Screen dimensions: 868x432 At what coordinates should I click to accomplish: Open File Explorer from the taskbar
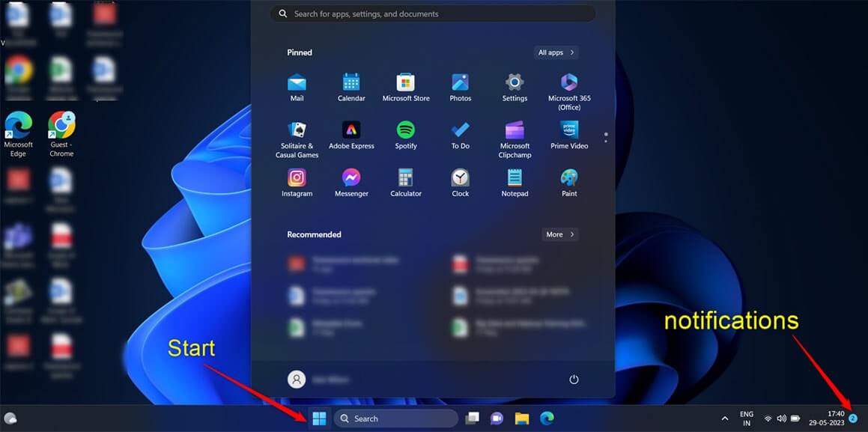point(521,419)
